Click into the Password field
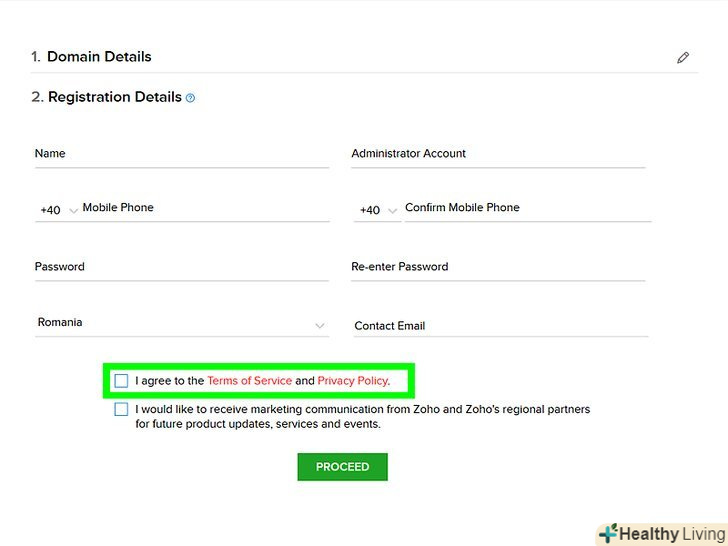Image resolution: width=728 pixels, height=546 pixels. coord(181,267)
